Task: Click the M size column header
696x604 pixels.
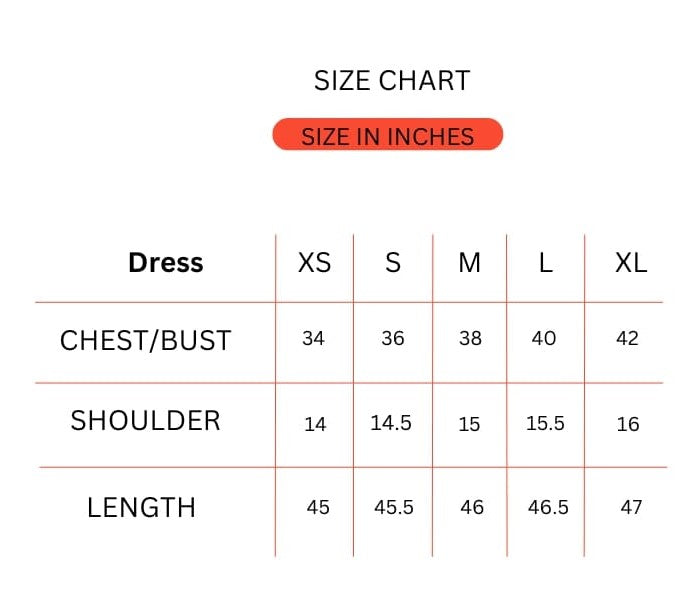Action: 469,263
